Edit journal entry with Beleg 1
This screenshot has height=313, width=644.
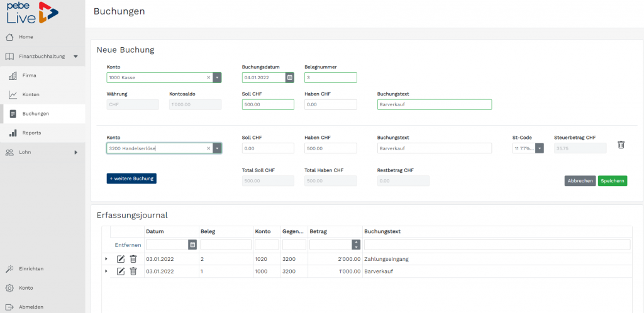coord(120,271)
